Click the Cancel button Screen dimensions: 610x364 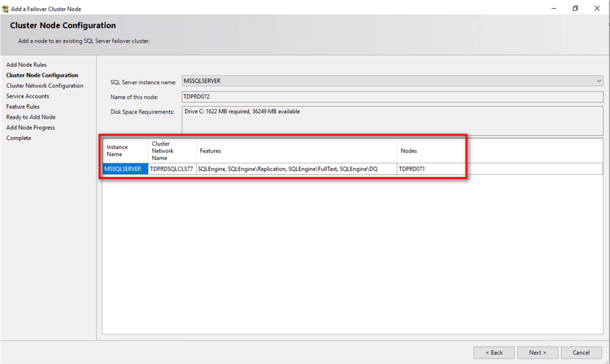(581, 352)
